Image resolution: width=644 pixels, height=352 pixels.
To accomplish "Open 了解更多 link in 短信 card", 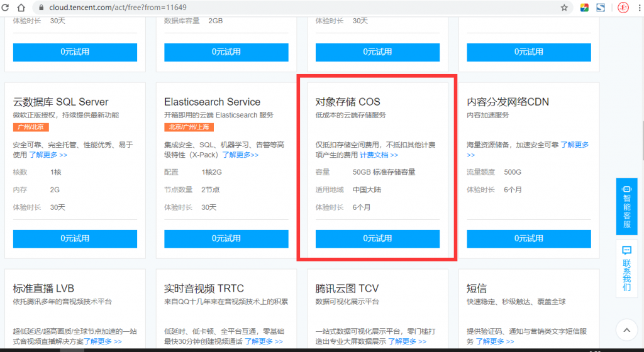I will click(495, 341).
